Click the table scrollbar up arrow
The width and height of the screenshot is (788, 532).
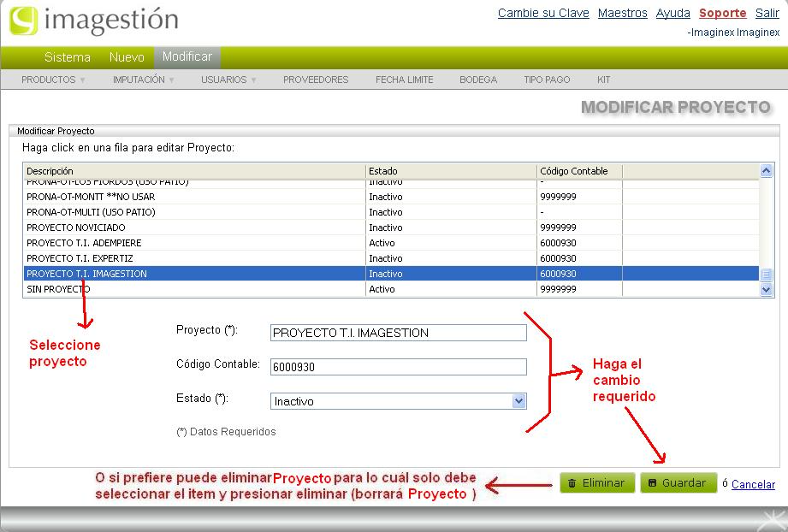[766, 171]
